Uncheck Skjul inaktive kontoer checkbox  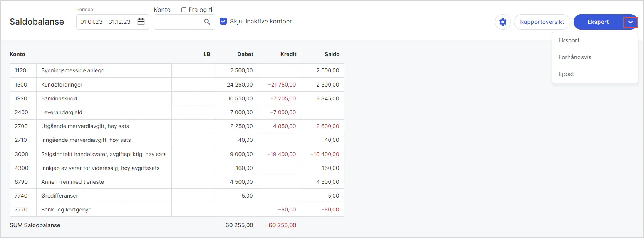click(223, 22)
